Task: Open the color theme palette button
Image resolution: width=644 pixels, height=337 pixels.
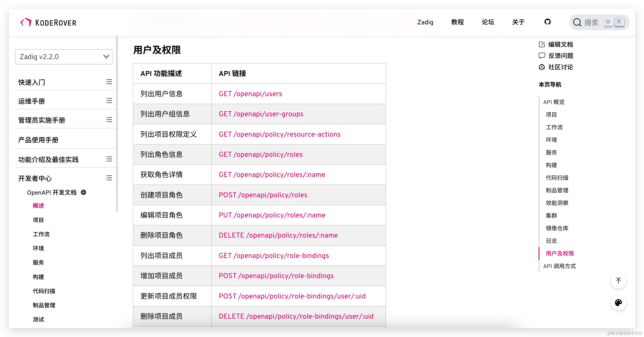Action: pyautogui.click(x=618, y=303)
